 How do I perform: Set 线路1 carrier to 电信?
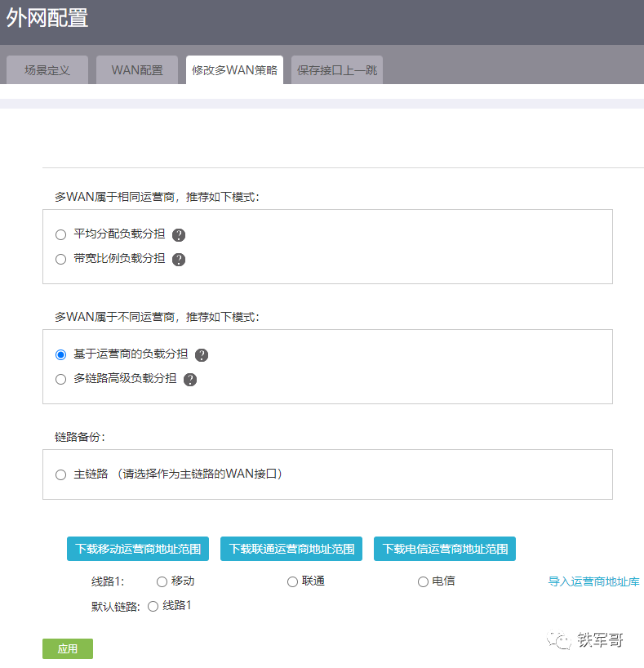coord(423,582)
